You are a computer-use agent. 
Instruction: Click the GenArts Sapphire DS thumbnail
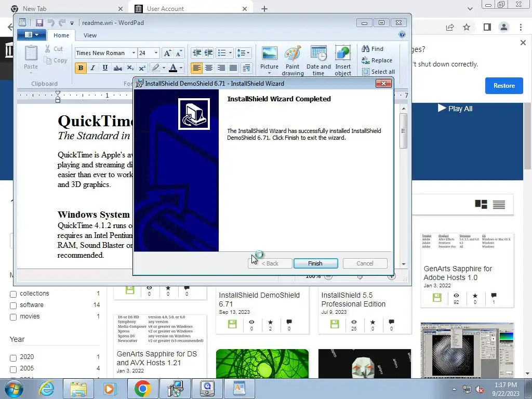pyautogui.click(x=160, y=329)
